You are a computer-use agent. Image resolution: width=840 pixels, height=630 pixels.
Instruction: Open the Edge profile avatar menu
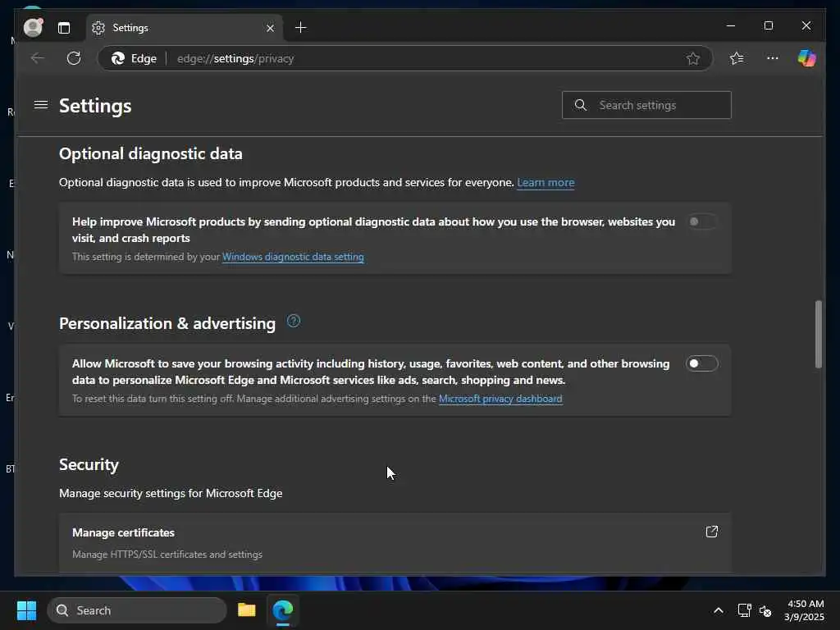pyautogui.click(x=33, y=27)
